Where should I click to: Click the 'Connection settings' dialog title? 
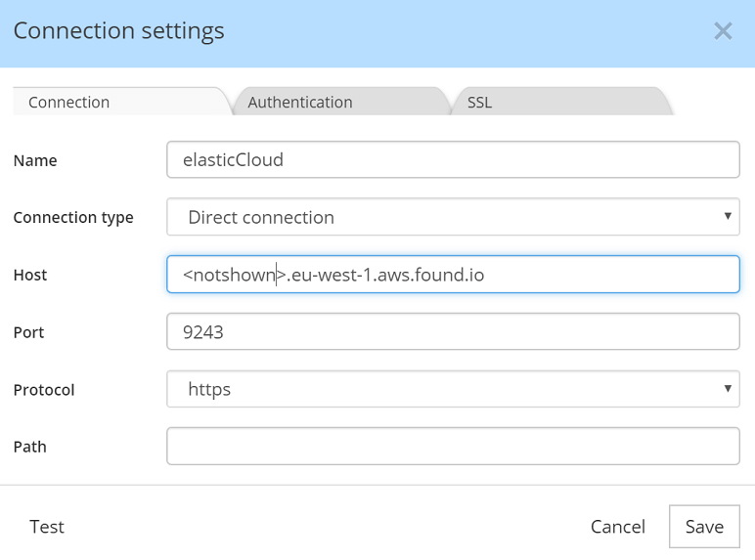tap(118, 31)
